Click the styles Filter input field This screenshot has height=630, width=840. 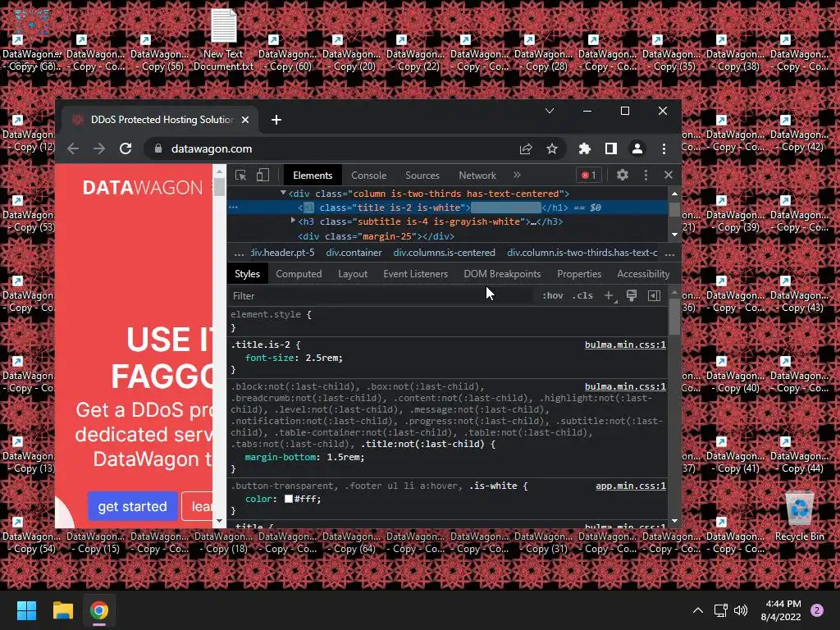(381, 295)
